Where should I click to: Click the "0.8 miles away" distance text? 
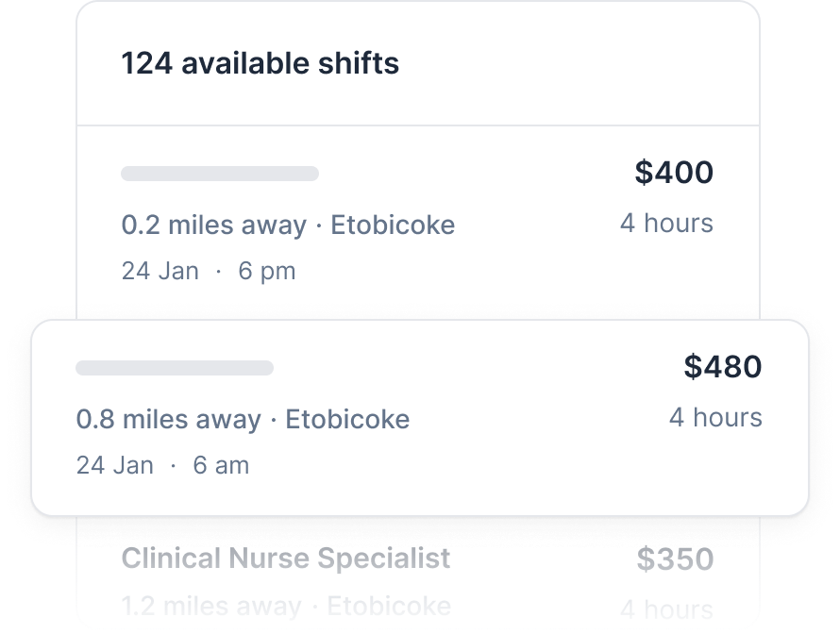(169, 420)
